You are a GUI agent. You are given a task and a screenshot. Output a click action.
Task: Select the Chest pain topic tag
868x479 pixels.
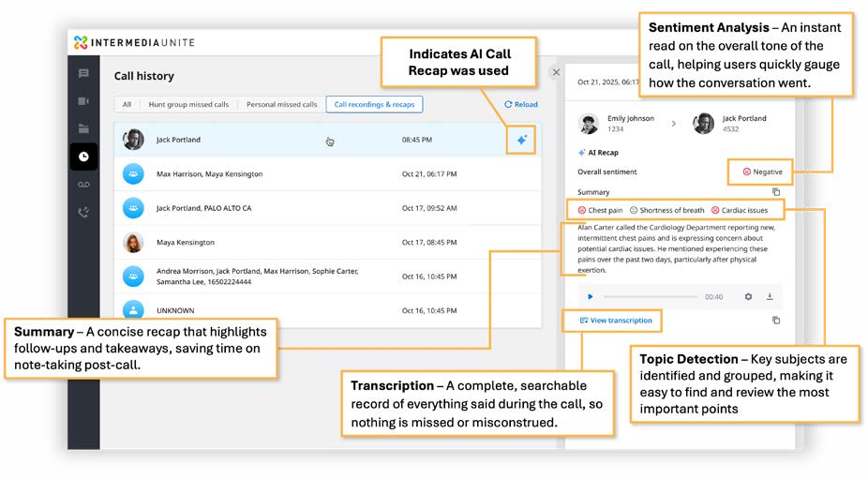(x=601, y=210)
